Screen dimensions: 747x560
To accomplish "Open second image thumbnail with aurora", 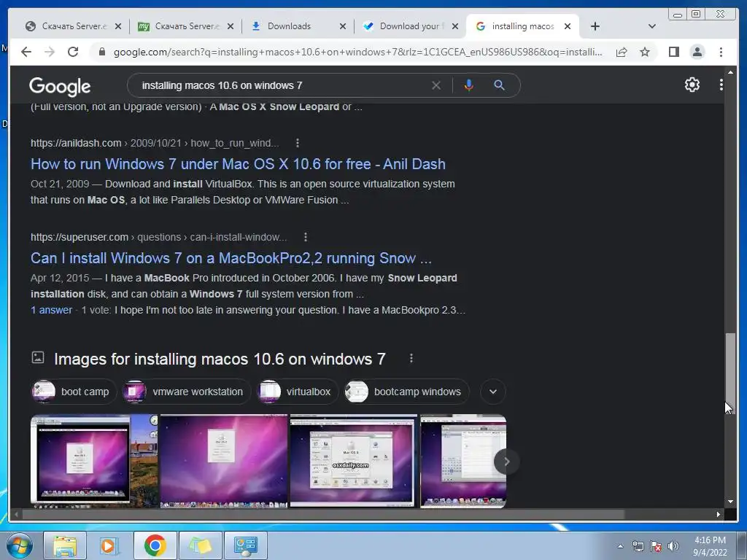I will point(224,461).
